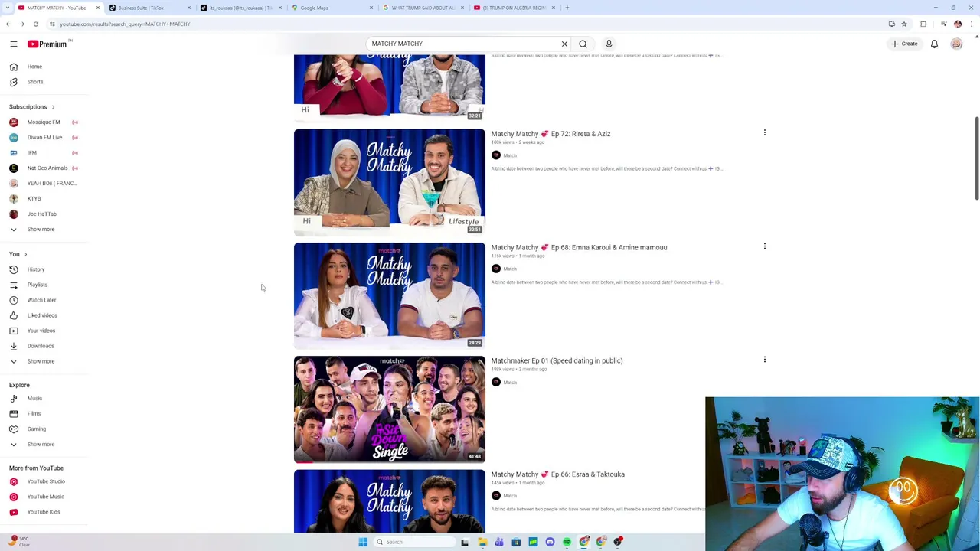Viewport: 980px width, 551px height.
Task: Open Shorts from the sidebar
Action: tap(35, 82)
